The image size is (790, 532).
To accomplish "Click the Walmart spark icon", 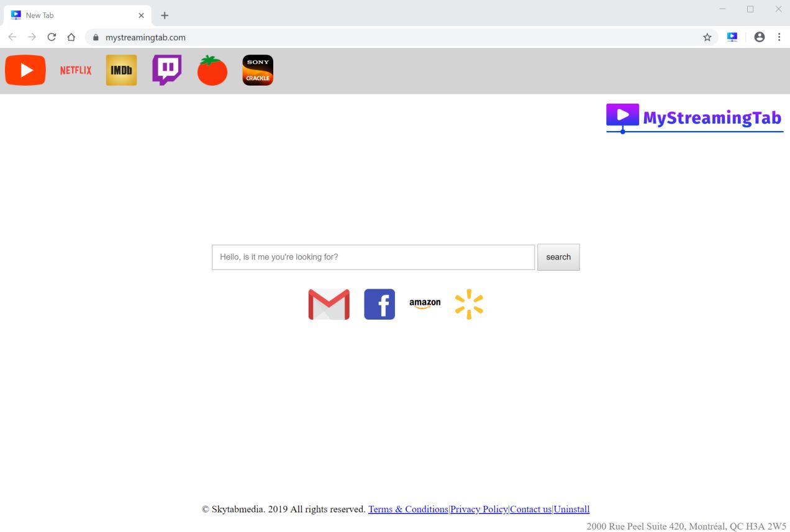I will pyautogui.click(x=469, y=304).
